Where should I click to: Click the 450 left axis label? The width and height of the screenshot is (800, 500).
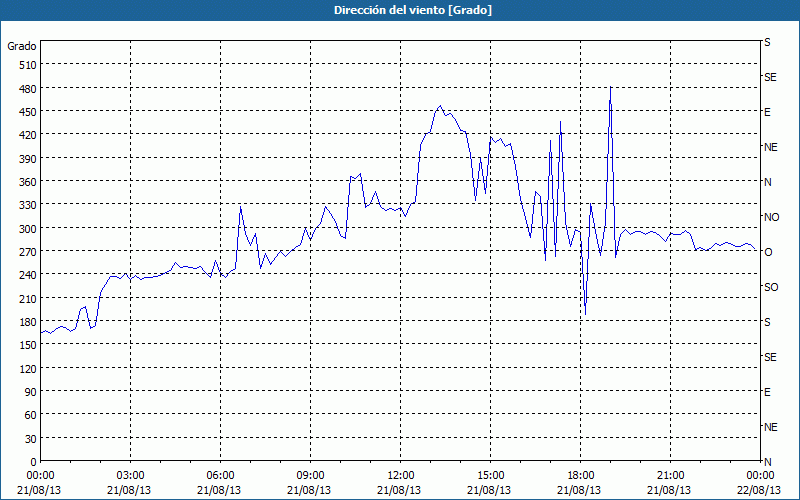[28, 112]
